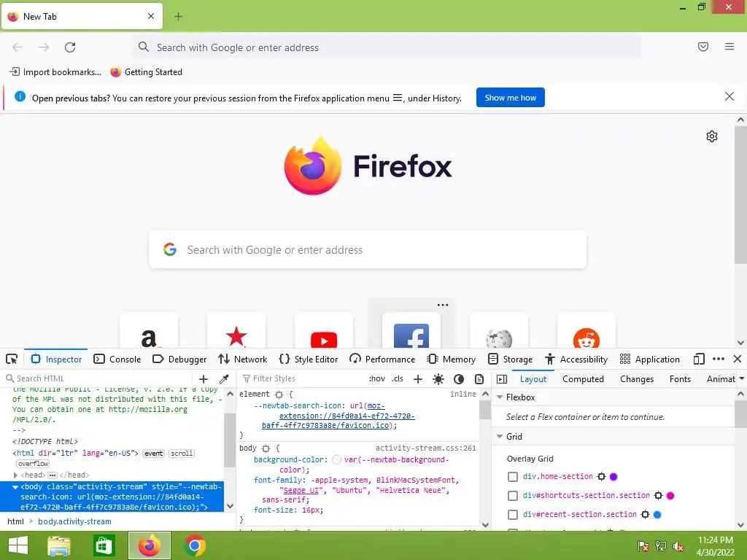Open the Firefox application hamburger menu

[x=729, y=47]
